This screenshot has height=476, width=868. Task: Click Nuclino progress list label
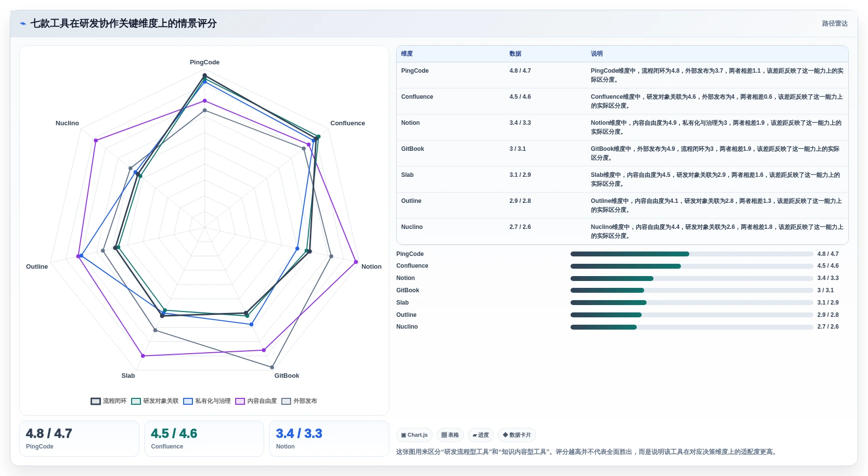[x=407, y=327]
